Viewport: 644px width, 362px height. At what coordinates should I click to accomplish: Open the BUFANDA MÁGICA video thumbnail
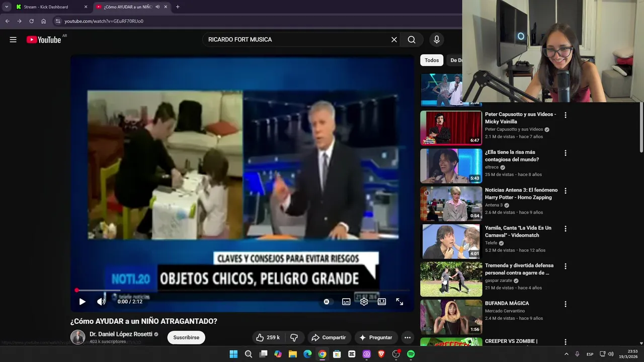point(451,317)
